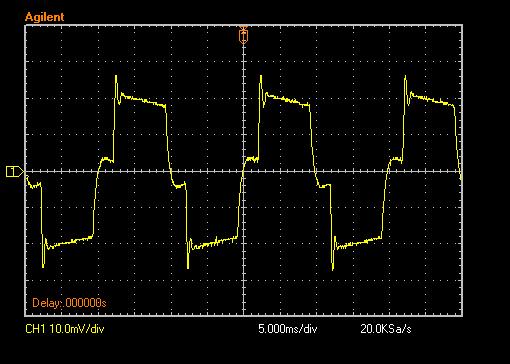Click the orange trigger position marker
Image resolution: width=510 pixels, height=364 pixels.
click(244, 35)
